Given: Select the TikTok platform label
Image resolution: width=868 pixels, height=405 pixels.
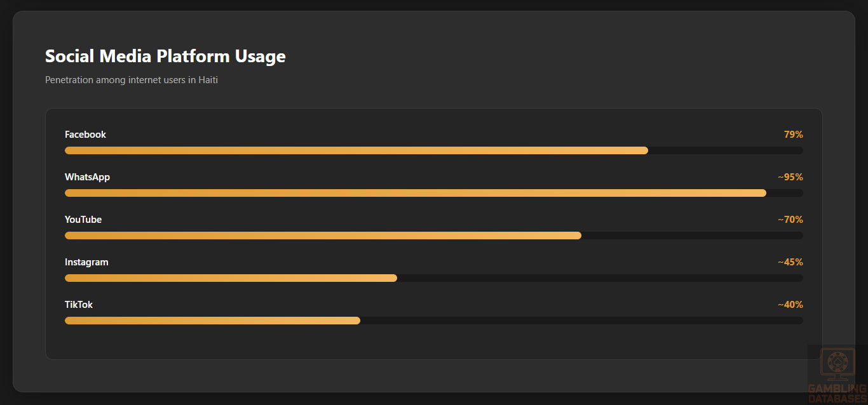Looking at the screenshot, I should pyautogui.click(x=79, y=305).
